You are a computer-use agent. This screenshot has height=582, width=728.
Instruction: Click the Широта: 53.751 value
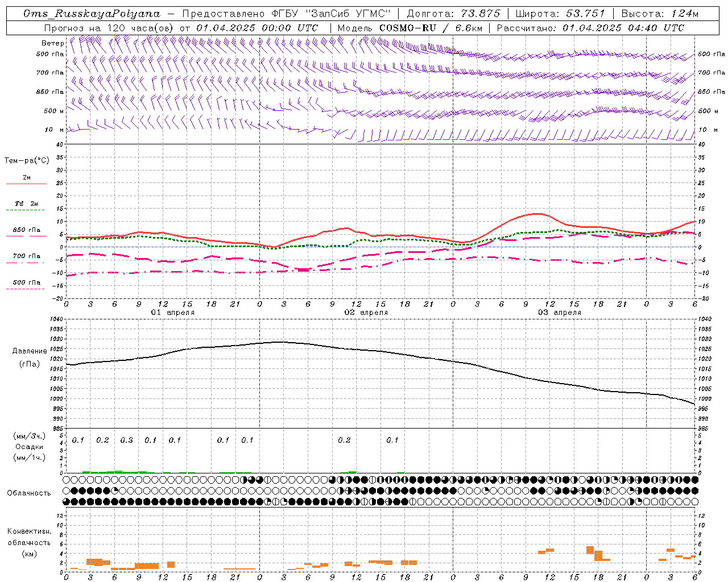click(x=560, y=14)
